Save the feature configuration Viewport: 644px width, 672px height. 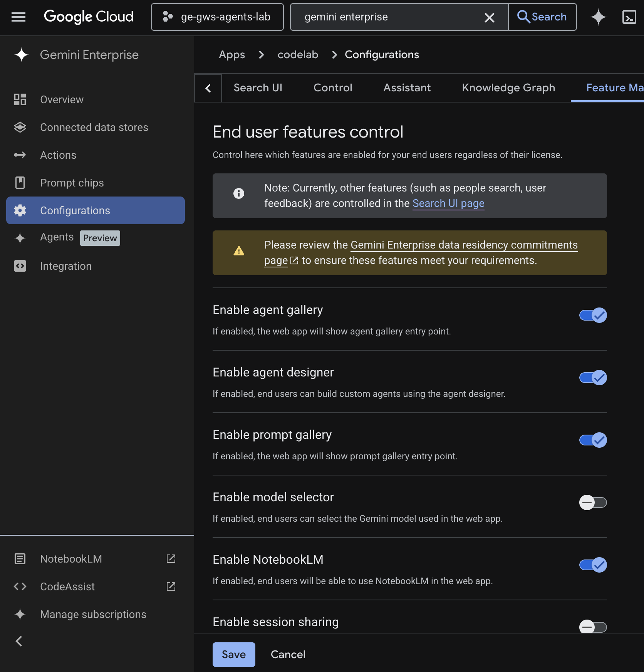point(233,654)
